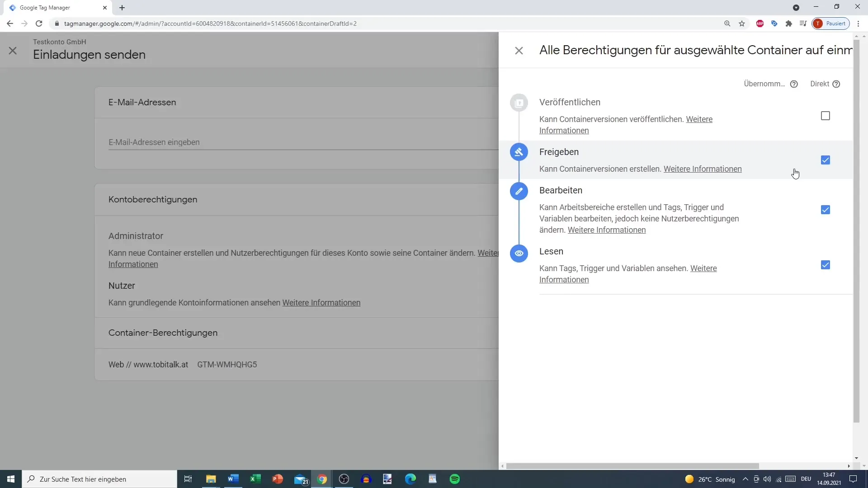Image resolution: width=868 pixels, height=488 pixels.
Task: Click the browser back arrow
Action: point(10,23)
